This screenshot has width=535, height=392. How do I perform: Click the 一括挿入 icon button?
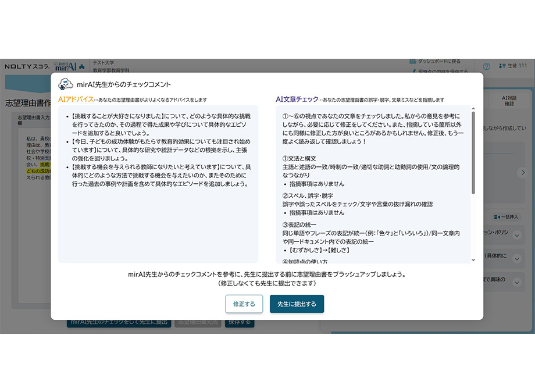pos(506,217)
